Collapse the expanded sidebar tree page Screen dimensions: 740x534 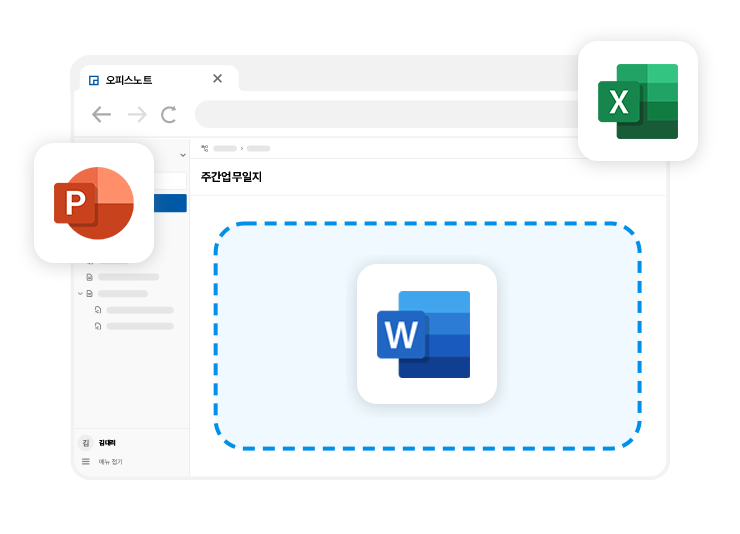click(x=80, y=293)
